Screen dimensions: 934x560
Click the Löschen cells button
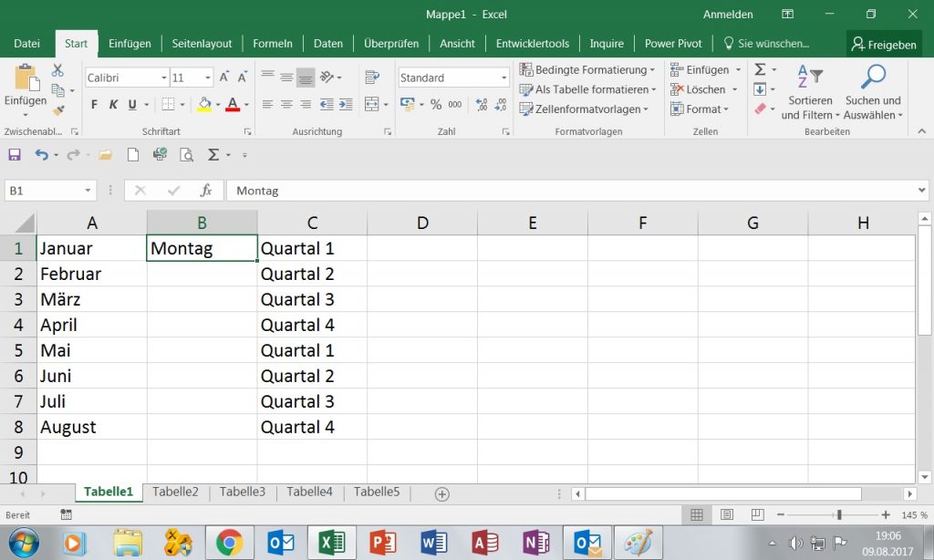pyautogui.click(x=698, y=89)
